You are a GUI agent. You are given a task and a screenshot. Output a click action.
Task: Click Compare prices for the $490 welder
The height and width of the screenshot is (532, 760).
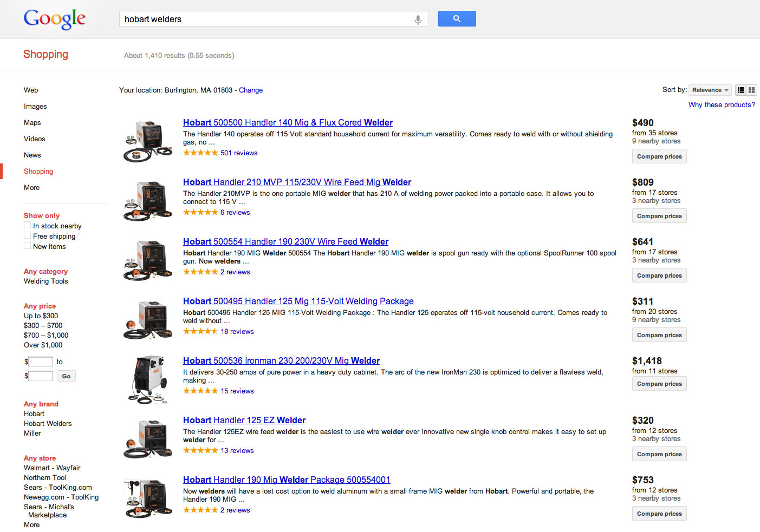659,156
